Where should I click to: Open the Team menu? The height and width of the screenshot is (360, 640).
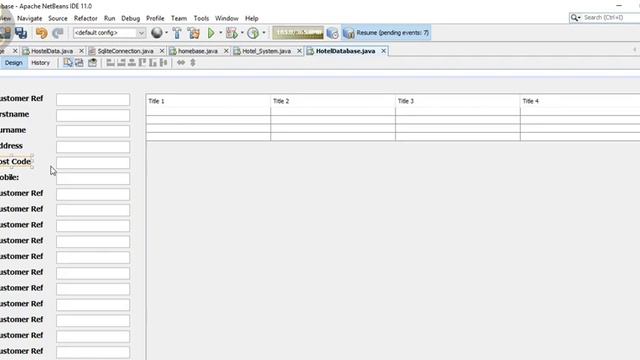tap(179, 18)
